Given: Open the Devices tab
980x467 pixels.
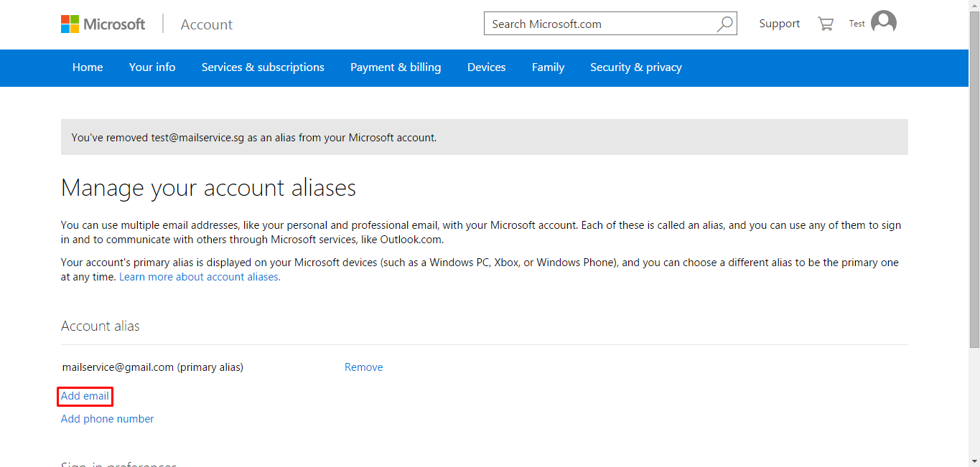Looking at the screenshot, I should (x=487, y=67).
